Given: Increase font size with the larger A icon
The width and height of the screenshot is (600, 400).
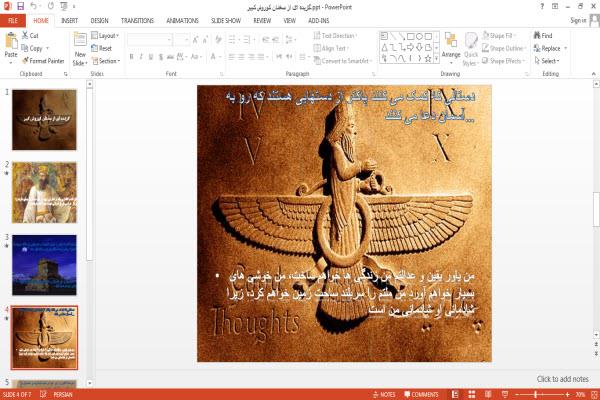Looking at the screenshot, I should click(x=196, y=39).
